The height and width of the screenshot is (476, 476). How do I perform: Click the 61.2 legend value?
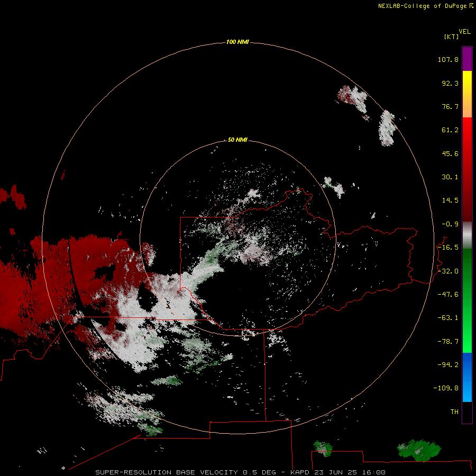(450, 130)
